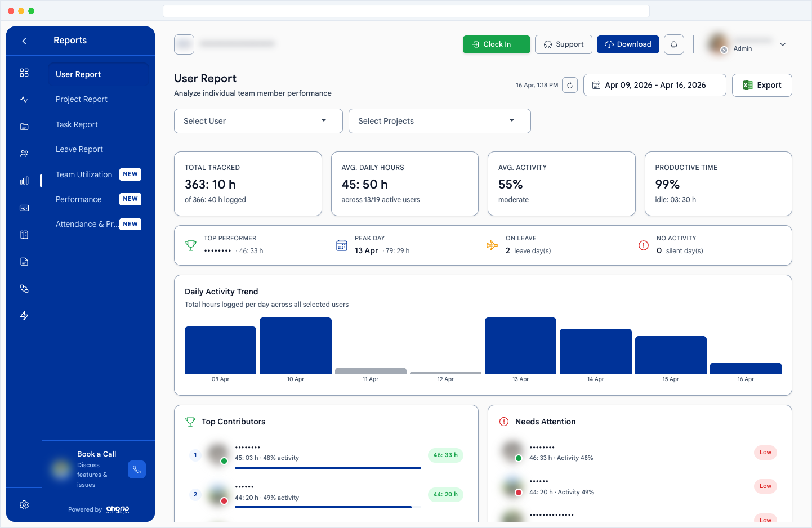
Task: Expand the Admin profile chevron
Action: (x=783, y=44)
